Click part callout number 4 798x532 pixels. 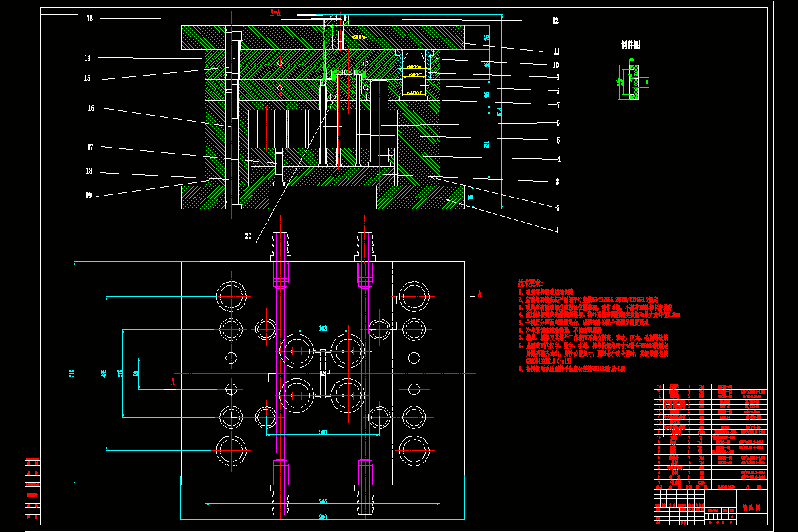tap(558, 159)
